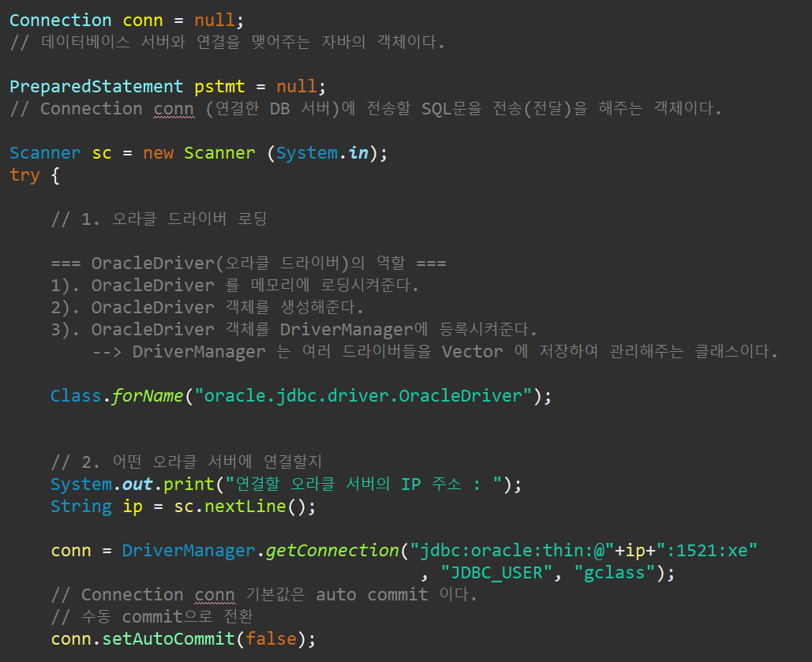Click the comment '// 수동 commit으로 전환'
This screenshot has height=662, width=812.
(x=152, y=617)
